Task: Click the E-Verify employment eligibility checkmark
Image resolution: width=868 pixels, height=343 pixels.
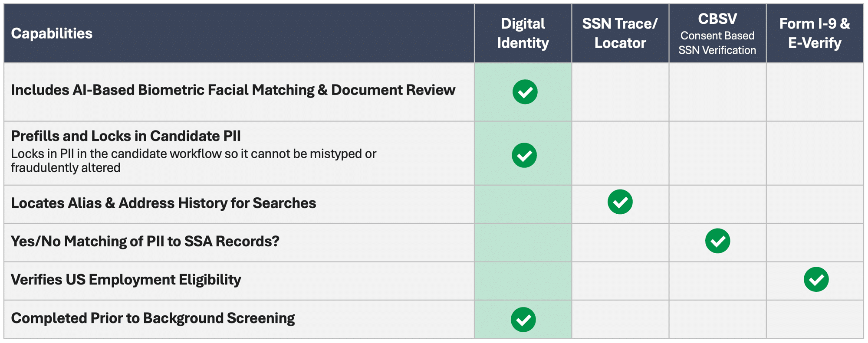Action: tap(816, 279)
